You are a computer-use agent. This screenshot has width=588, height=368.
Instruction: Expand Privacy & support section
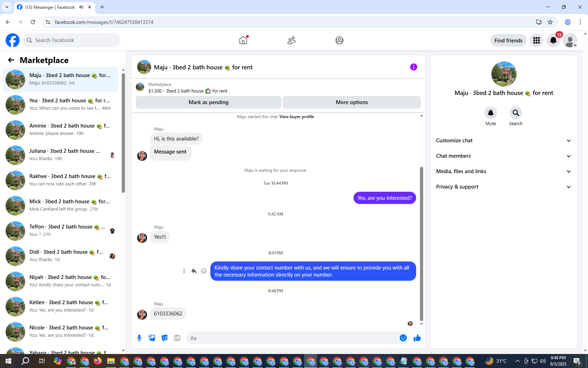click(504, 187)
